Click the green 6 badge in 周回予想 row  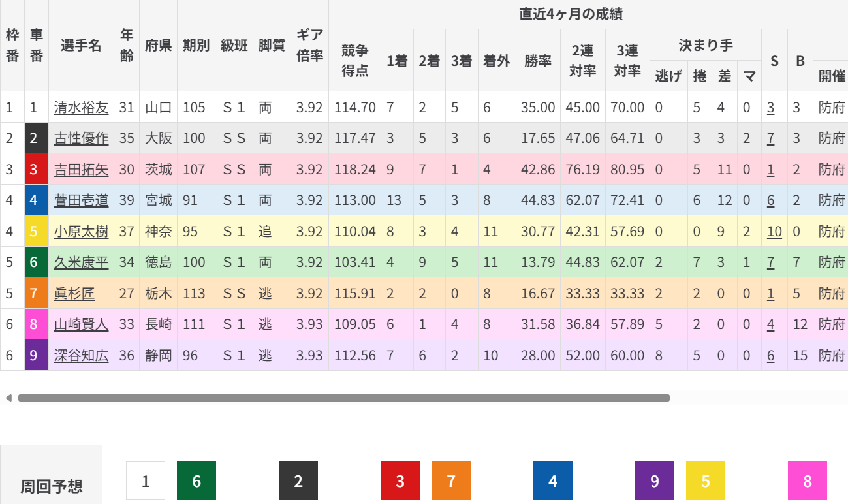pos(196,481)
